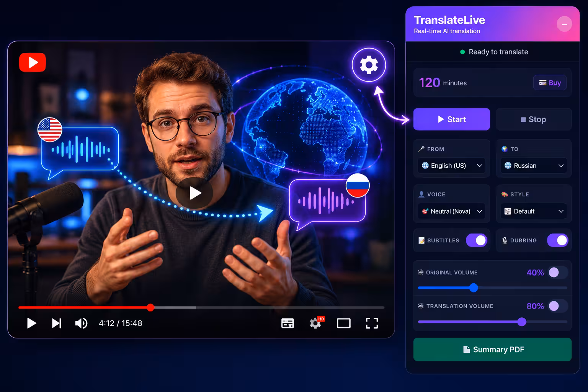Buy more translation minutes

point(550,83)
